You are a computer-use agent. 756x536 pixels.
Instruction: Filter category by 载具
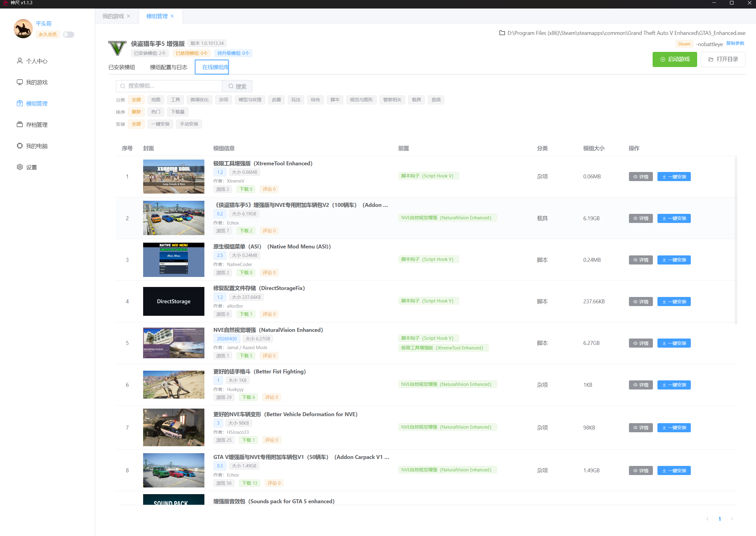pyautogui.click(x=416, y=100)
